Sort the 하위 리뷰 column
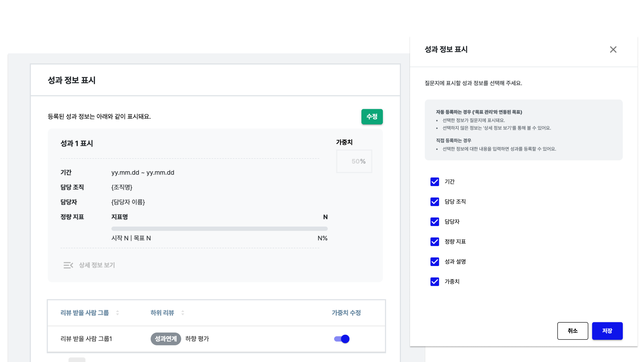The image size is (644, 362). 182,313
